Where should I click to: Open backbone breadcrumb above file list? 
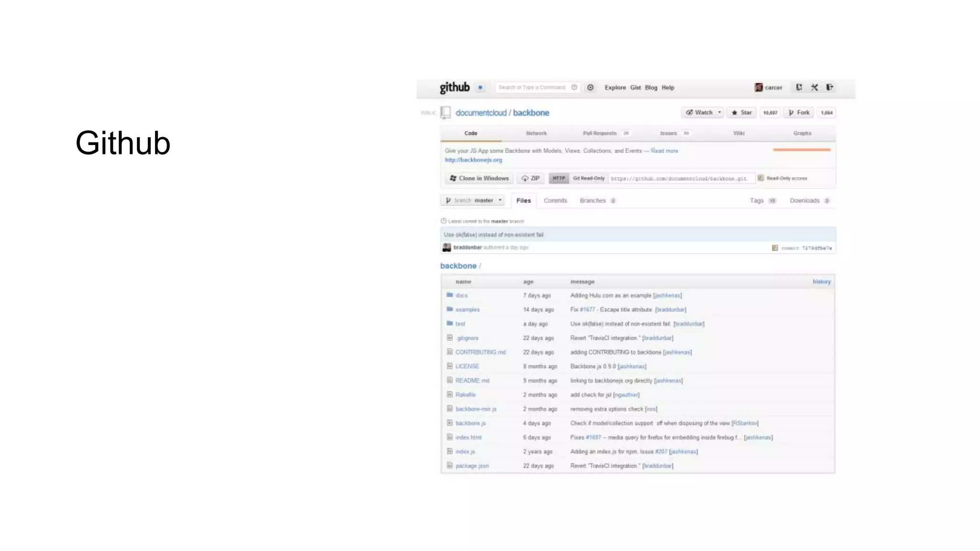(x=458, y=266)
